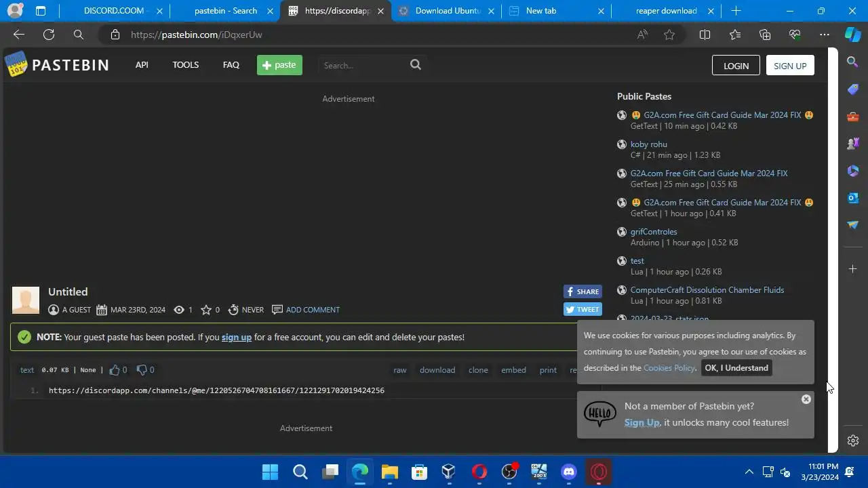
Task: Open sidebar settings gear icon
Action: (853, 441)
